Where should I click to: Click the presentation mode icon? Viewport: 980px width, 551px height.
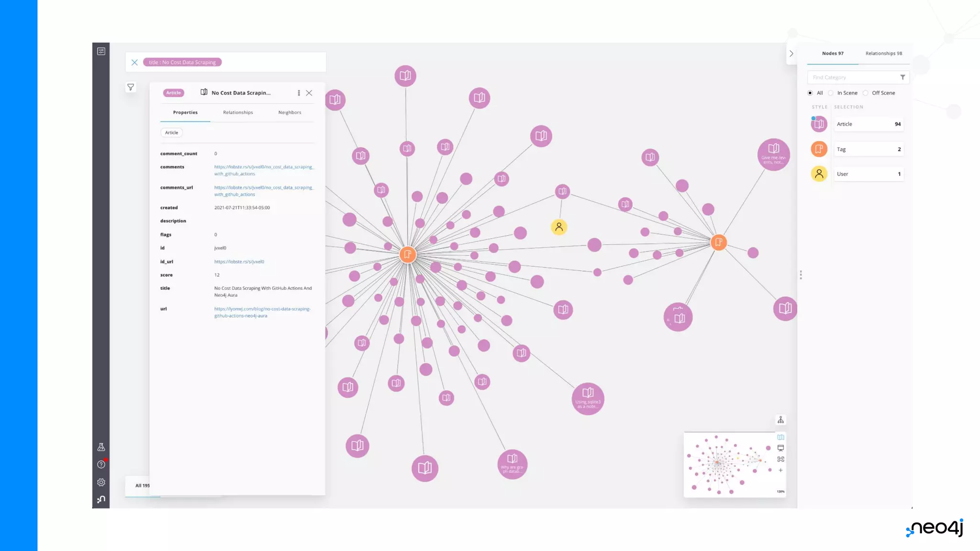coord(780,448)
